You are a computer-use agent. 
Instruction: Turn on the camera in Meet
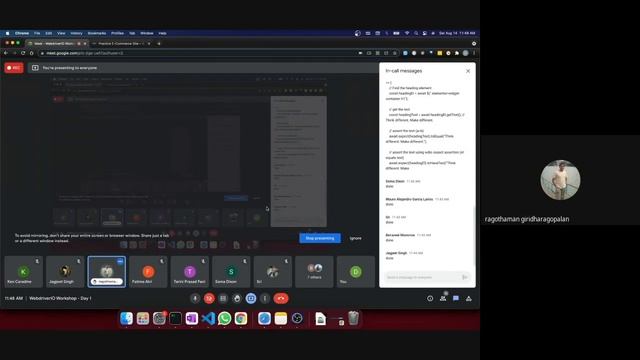coord(209,298)
